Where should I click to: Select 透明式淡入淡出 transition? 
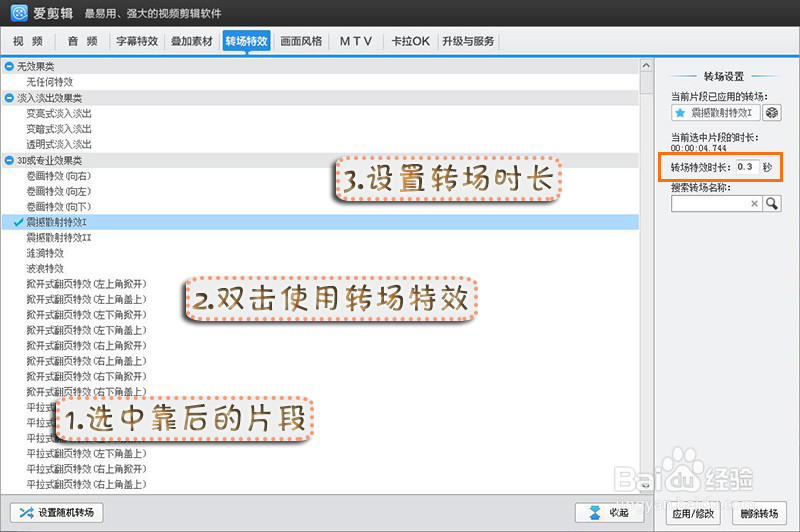[x=59, y=144]
